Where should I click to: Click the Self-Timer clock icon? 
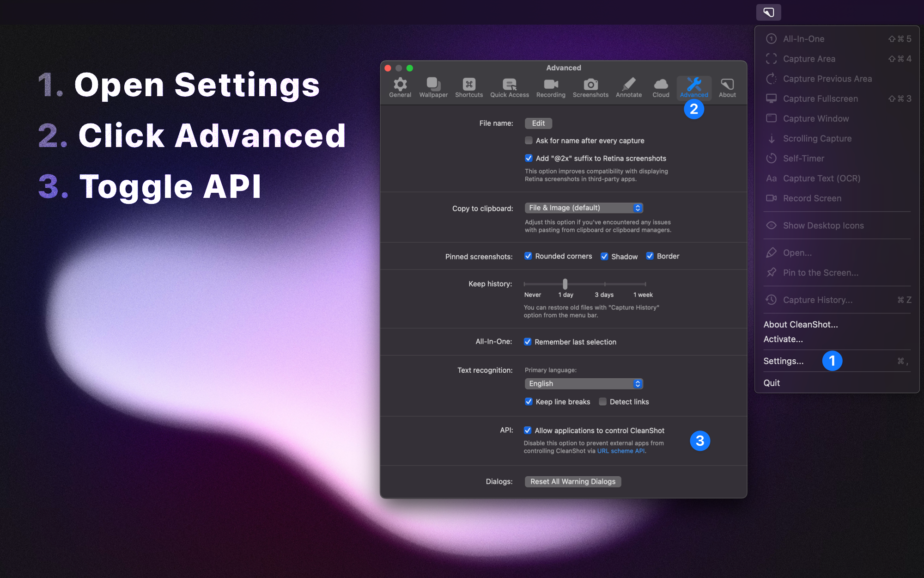771,158
